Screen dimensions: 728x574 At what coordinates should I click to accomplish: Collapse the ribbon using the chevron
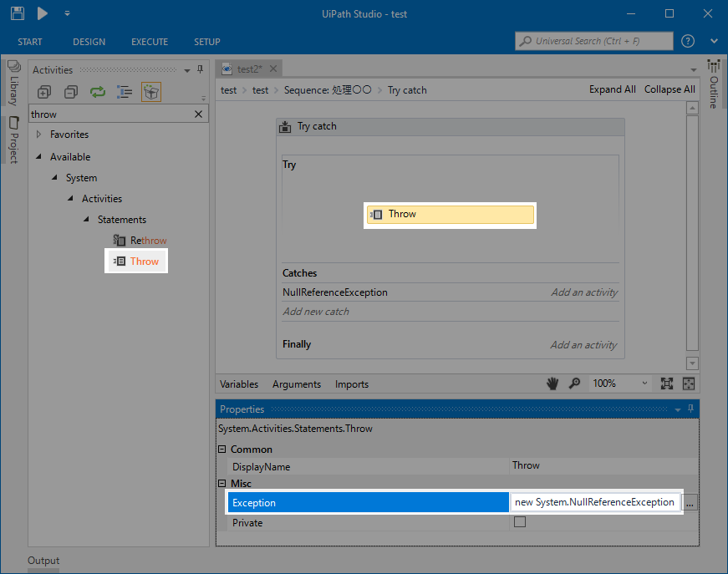click(714, 41)
